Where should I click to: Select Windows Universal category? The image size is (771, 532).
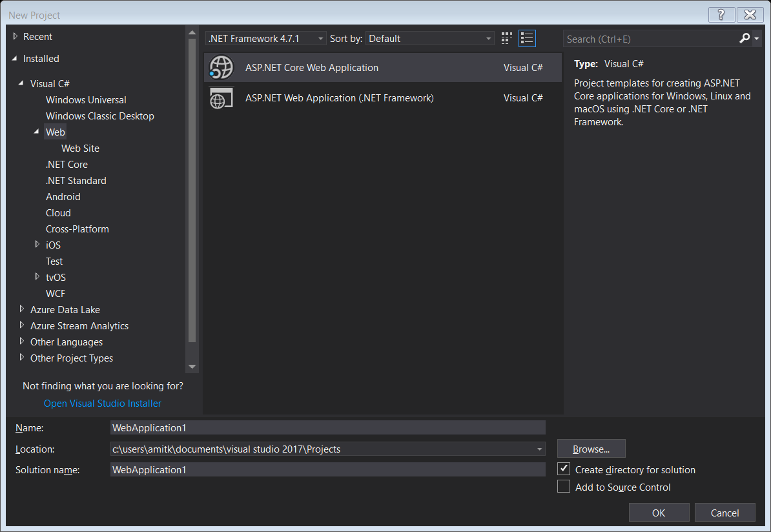pos(86,100)
